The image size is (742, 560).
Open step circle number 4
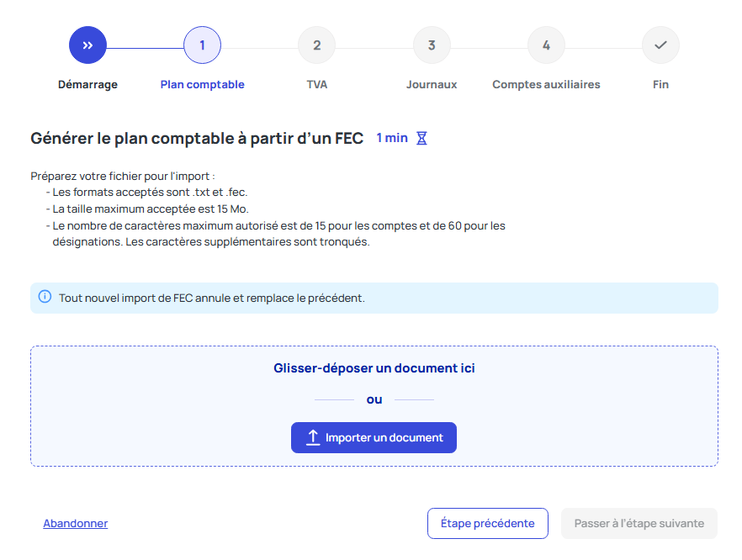[546, 45]
